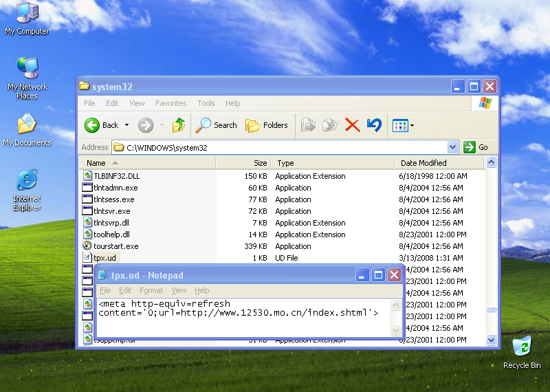Click the toolhelp.dll file icon
The height and width of the screenshot is (392, 550).
[x=87, y=234]
